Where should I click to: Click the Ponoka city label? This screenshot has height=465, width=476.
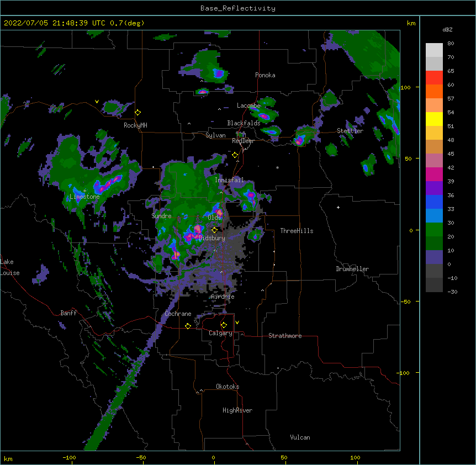pyautogui.click(x=265, y=75)
